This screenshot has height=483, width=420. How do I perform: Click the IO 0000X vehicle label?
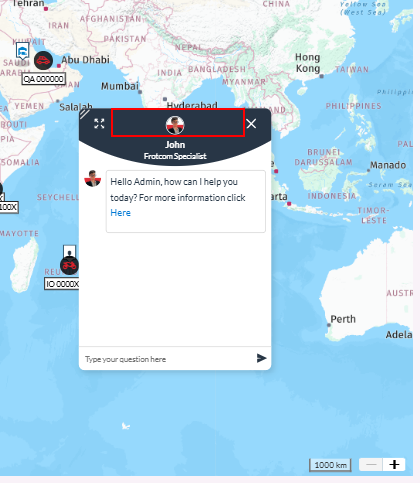(x=62, y=284)
